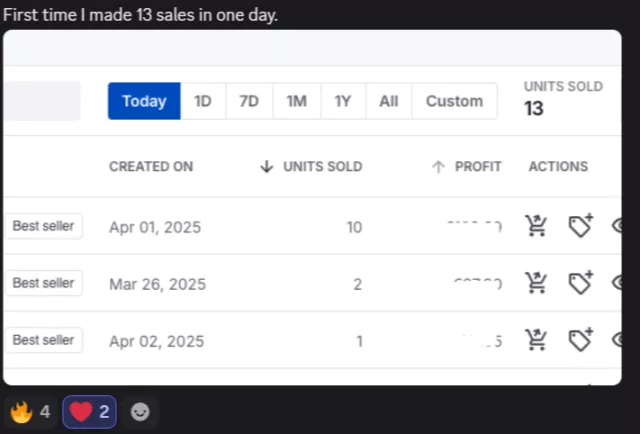Add a fire emoji reaction
The height and width of the screenshot is (434, 641).
pyautogui.click(x=31, y=411)
